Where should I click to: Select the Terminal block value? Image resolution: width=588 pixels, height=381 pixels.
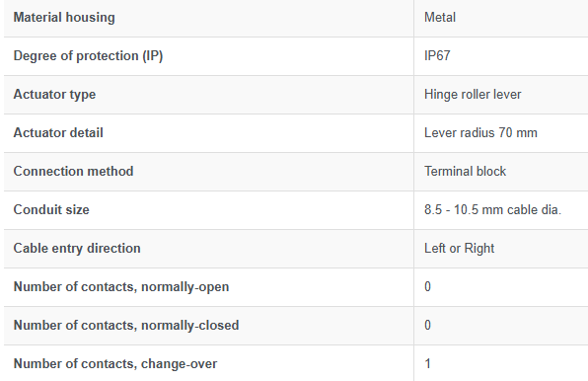(465, 172)
